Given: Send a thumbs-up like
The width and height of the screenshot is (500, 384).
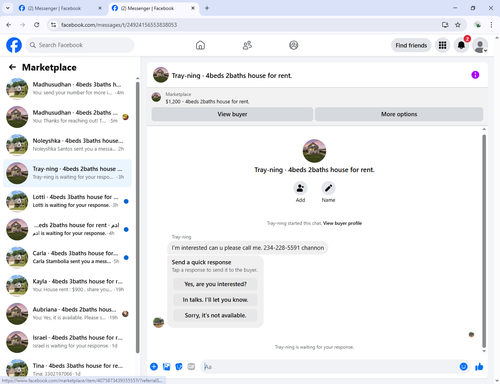Looking at the screenshot, I should point(479,367).
